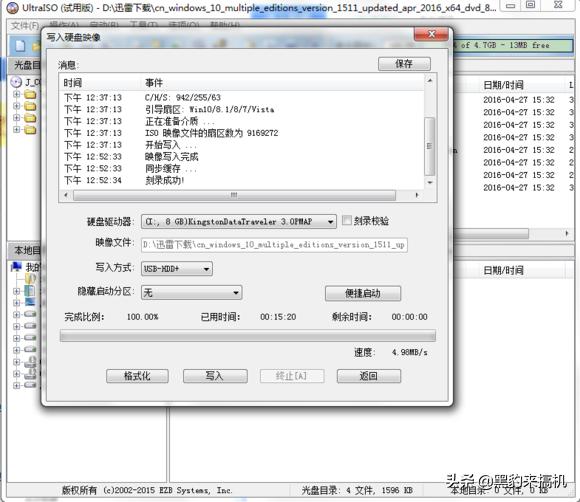580x502 pixels.
Task: Open the 文件(F) menu
Action: tap(24, 26)
